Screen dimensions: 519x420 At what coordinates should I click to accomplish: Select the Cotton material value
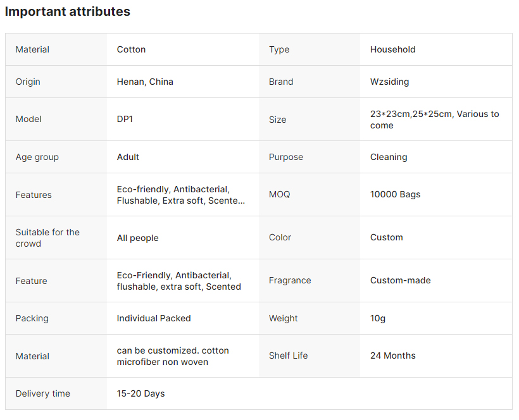tap(131, 49)
